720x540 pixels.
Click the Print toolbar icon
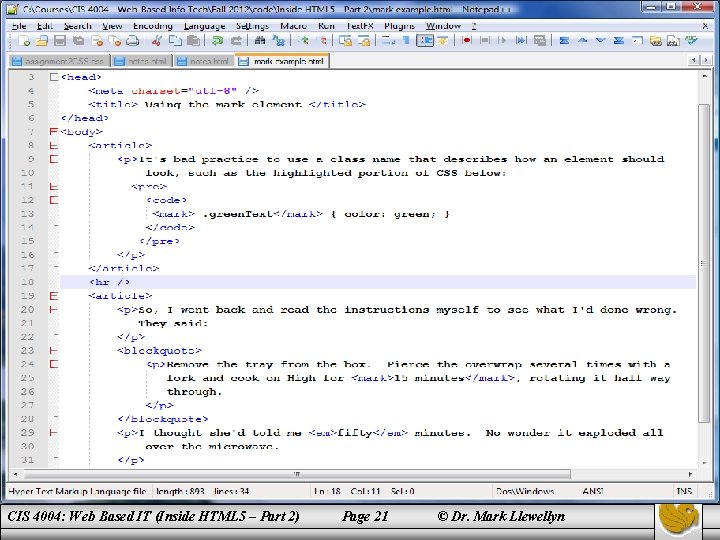click(x=132, y=41)
